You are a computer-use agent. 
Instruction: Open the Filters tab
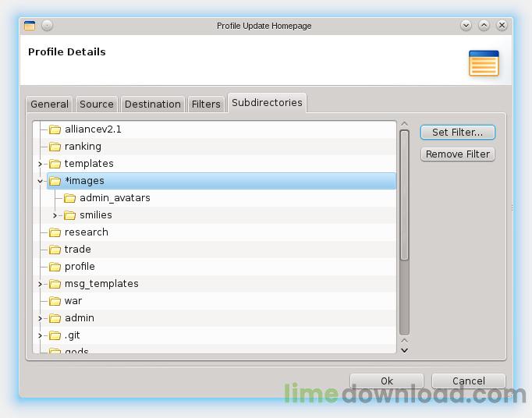[206, 104]
